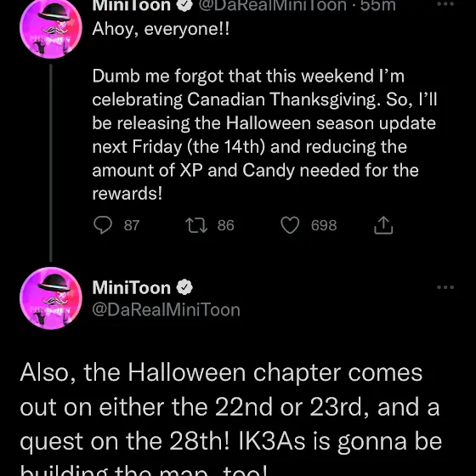Click the 86 retweets count
The width and height of the screenshot is (476, 476).
[225, 225]
